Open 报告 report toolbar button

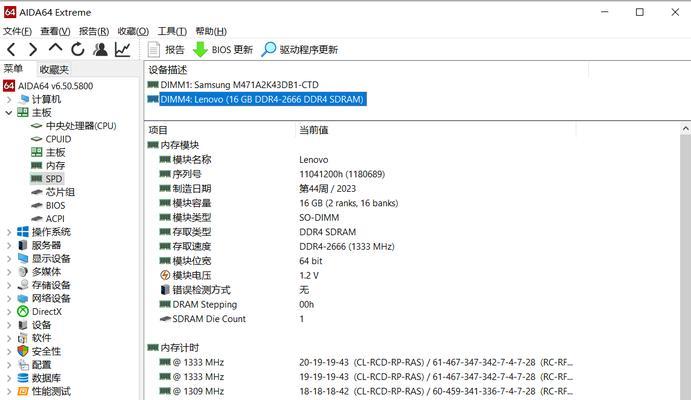[166, 49]
